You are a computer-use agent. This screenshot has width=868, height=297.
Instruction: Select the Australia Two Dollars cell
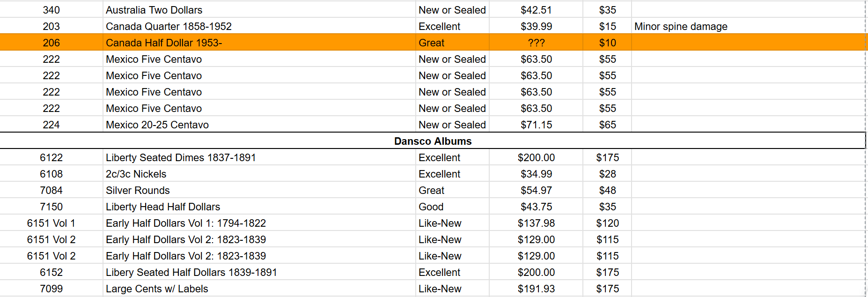click(259, 10)
